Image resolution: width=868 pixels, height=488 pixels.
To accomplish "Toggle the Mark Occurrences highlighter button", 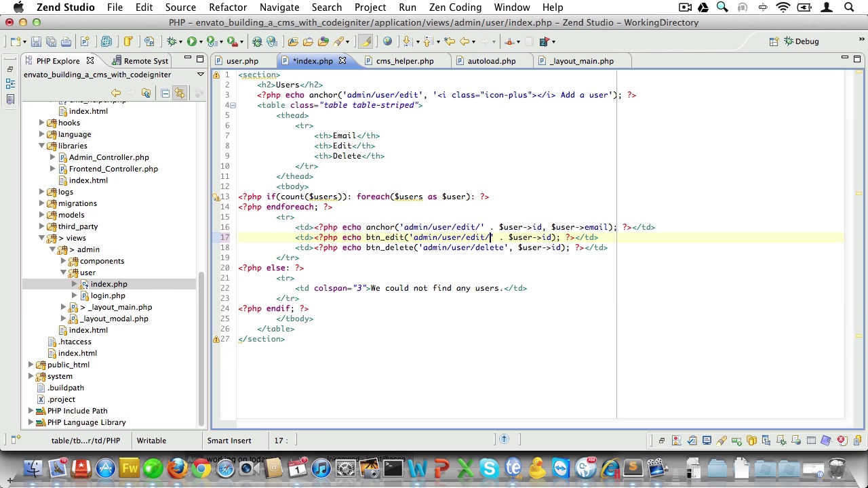I will [366, 41].
